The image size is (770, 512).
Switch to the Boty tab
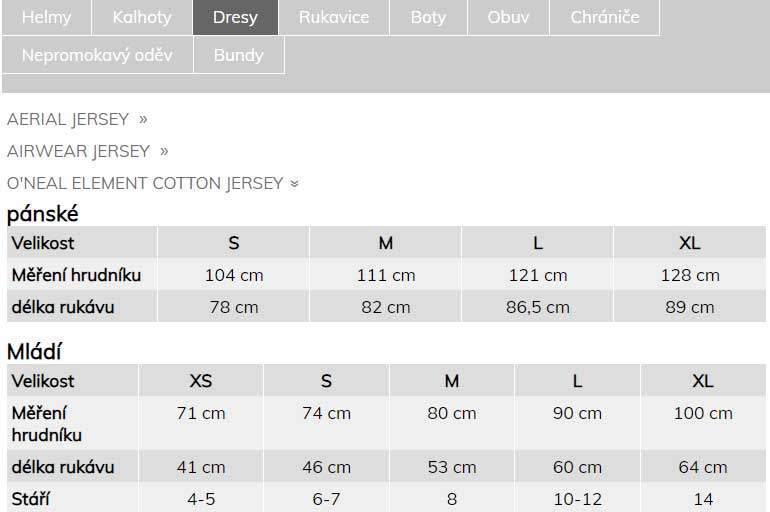428,17
